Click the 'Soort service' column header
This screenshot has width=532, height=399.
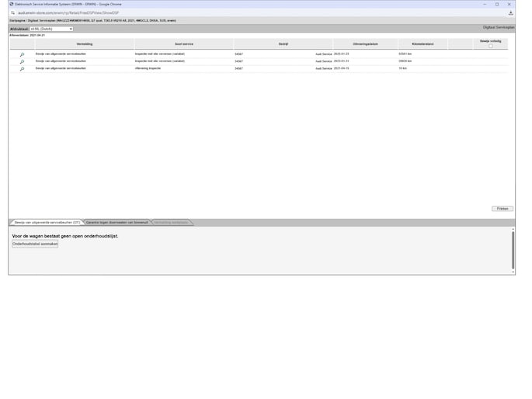tap(183, 44)
